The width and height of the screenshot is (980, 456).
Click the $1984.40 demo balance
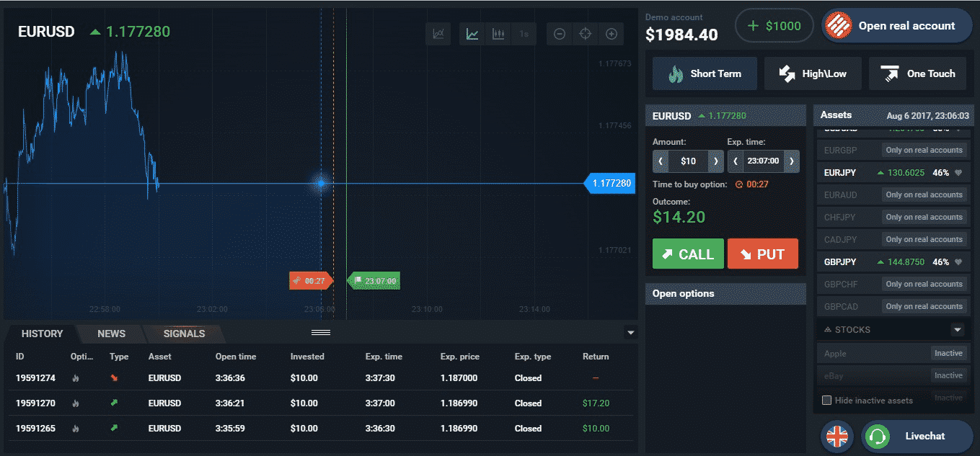(x=681, y=35)
